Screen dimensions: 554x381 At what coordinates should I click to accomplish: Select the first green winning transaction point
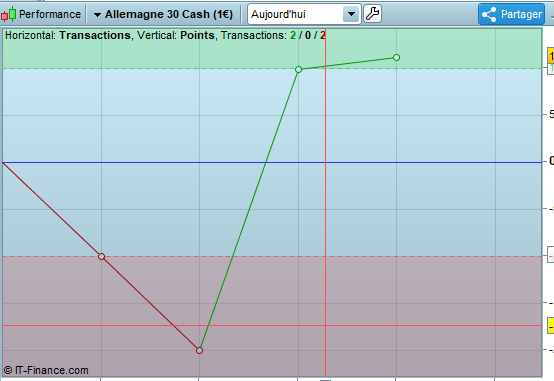pyautogui.click(x=299, y=69)
